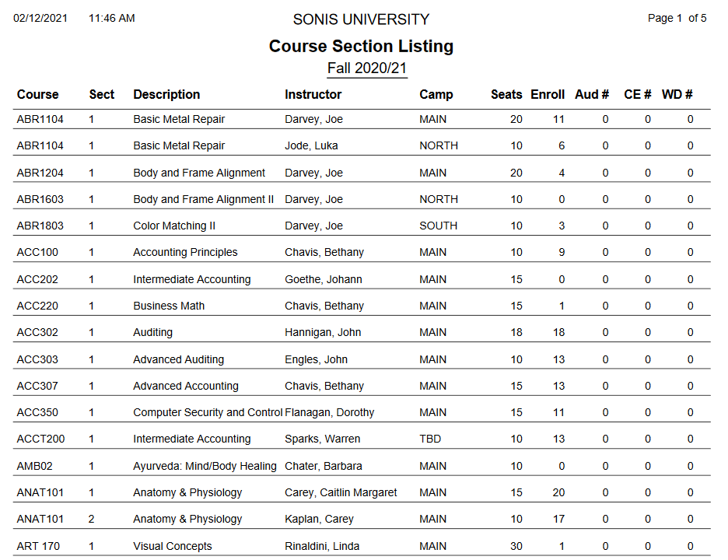
Task: Select instructor Flanagan, Dorothy
Action: click(x=329, y=412)
